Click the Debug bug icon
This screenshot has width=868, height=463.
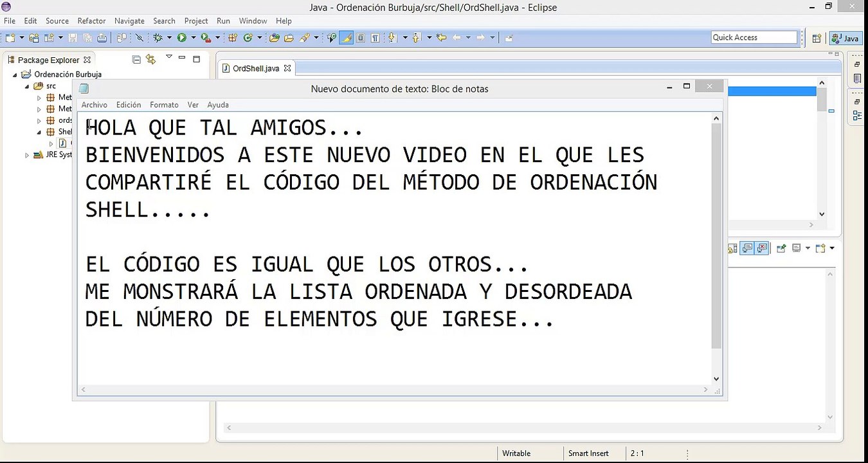[x=157, y=38]
